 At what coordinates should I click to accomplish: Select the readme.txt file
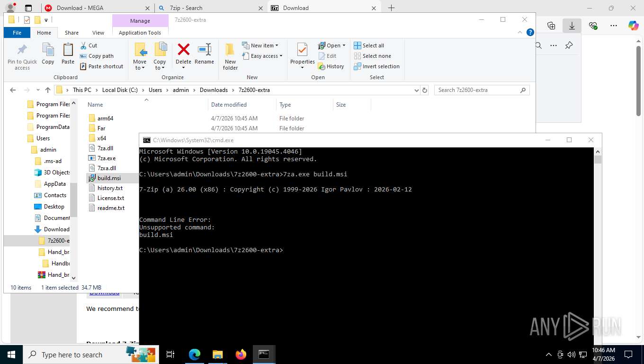(x=111, y=208)
